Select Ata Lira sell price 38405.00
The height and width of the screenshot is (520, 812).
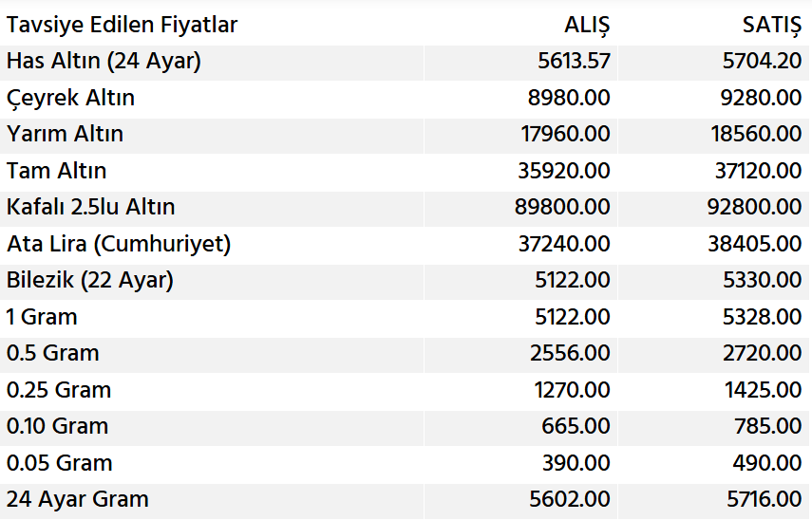[x=756, y=244]
